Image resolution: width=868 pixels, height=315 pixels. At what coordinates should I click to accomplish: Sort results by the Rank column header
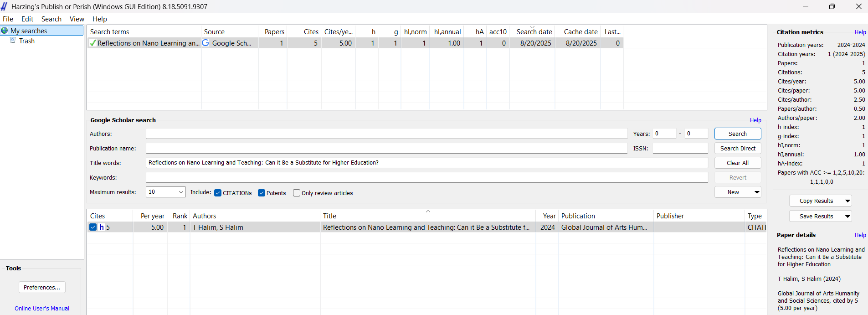(x=179, y=216)
